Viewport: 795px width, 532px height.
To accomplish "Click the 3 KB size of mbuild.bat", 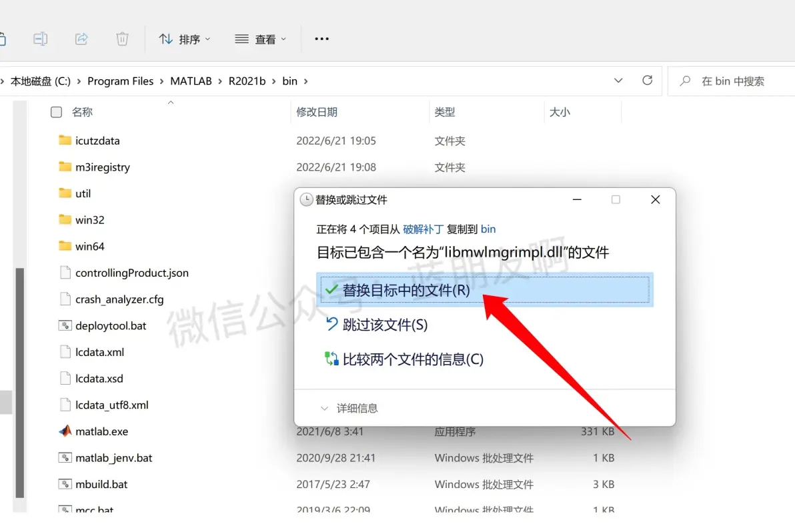I will (x=604, y=485).
